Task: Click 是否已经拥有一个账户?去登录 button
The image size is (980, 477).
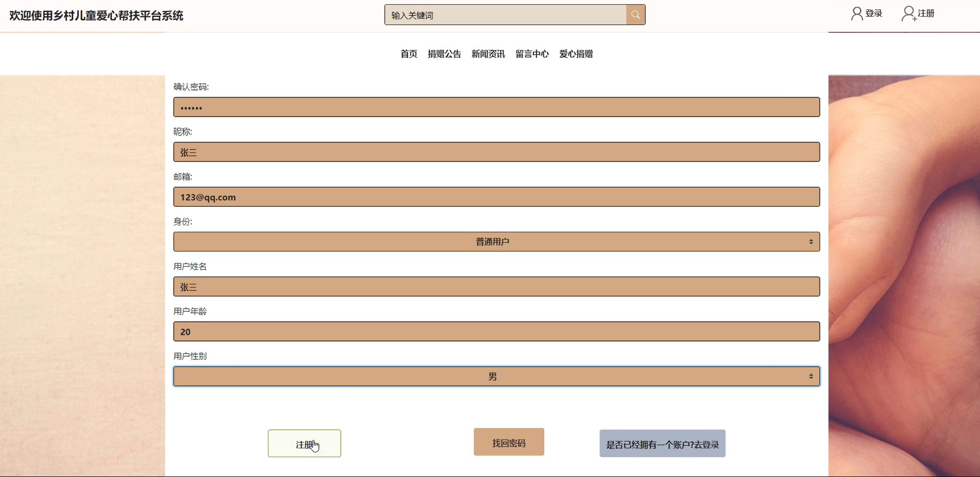Action: 663,444
